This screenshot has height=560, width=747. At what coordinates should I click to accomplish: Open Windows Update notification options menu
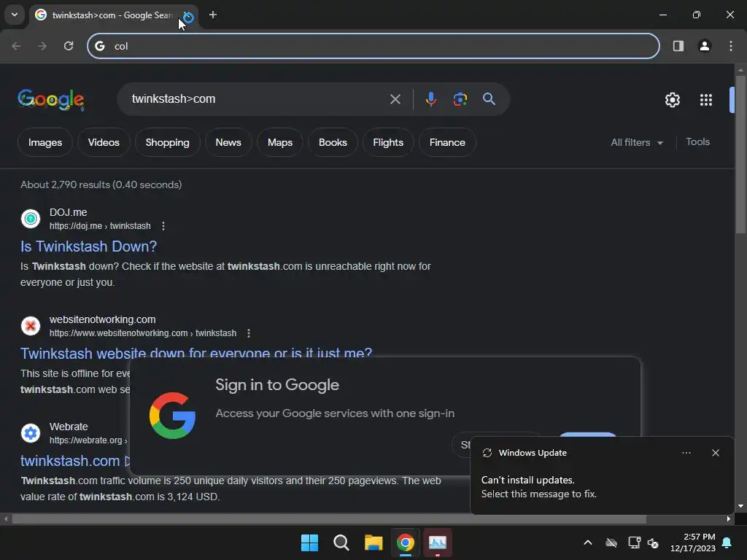(686, 453)
